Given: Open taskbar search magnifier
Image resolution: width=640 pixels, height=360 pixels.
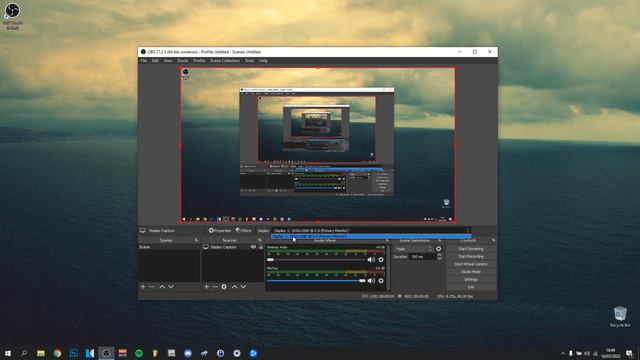Looking at the screenshot, I should click(24, 353).
